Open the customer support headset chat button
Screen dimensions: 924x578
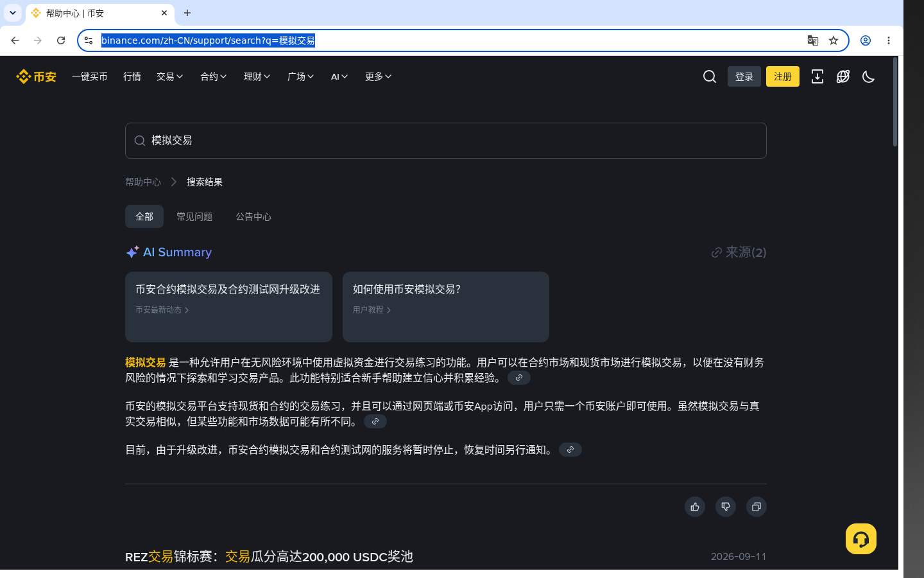[861, 539]
